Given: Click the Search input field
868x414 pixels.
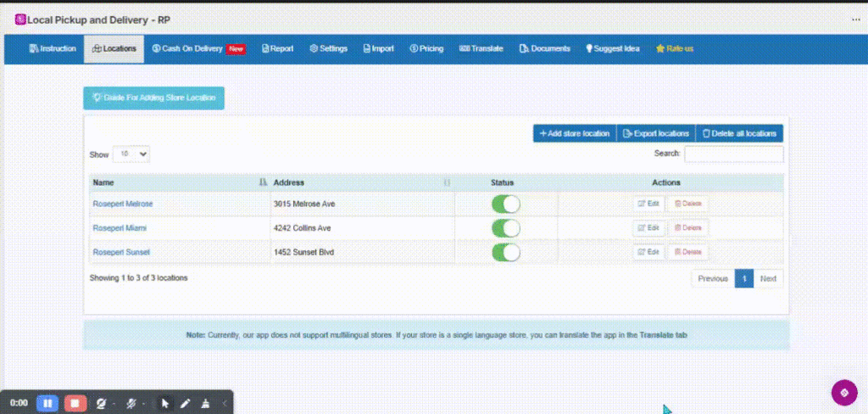Looking at the screenshot, I should [x=733, y=154].
